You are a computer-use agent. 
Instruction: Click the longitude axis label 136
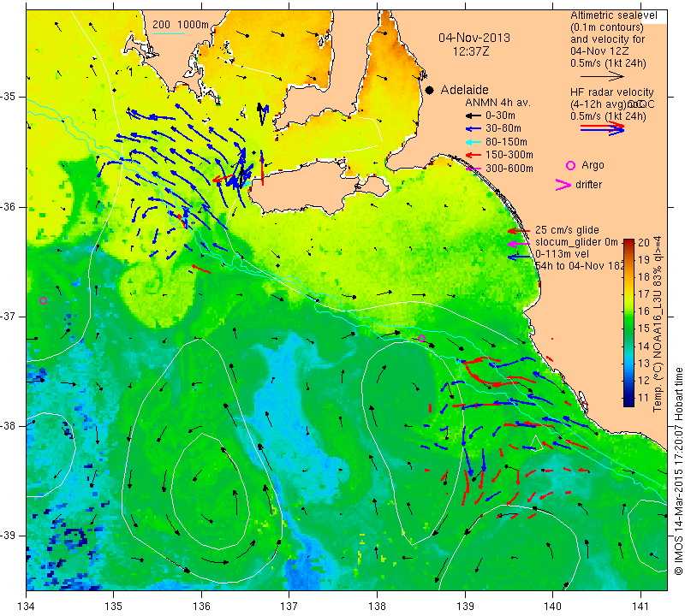point(201,607)
